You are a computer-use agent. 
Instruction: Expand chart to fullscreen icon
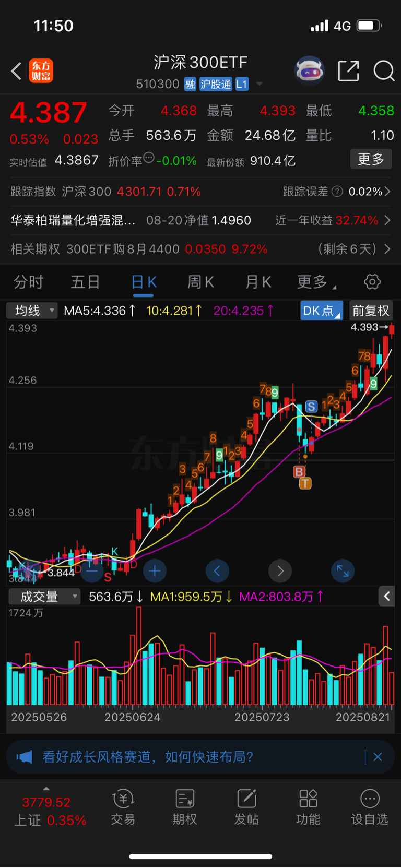click(343, 571)
